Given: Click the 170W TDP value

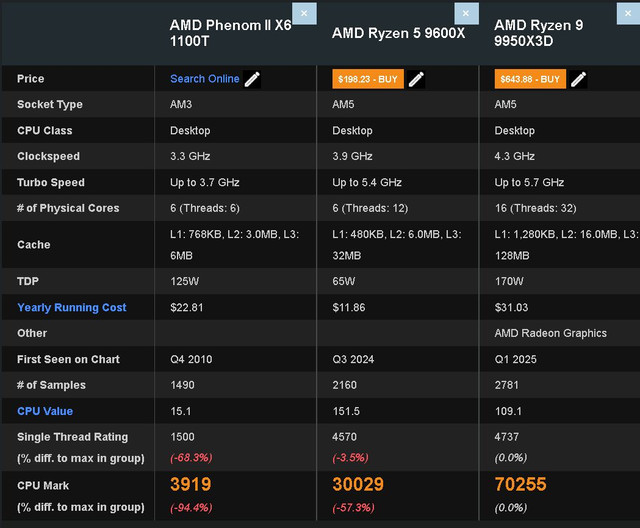Looking at the screenshot, I should tap(509, 281).
